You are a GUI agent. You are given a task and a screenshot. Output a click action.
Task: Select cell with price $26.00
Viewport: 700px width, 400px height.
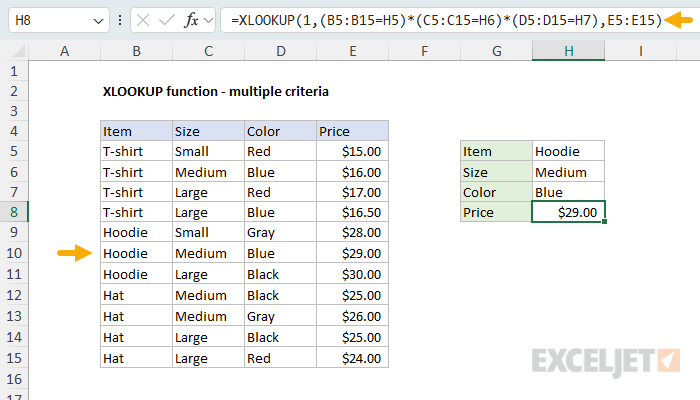coord(353,316)
